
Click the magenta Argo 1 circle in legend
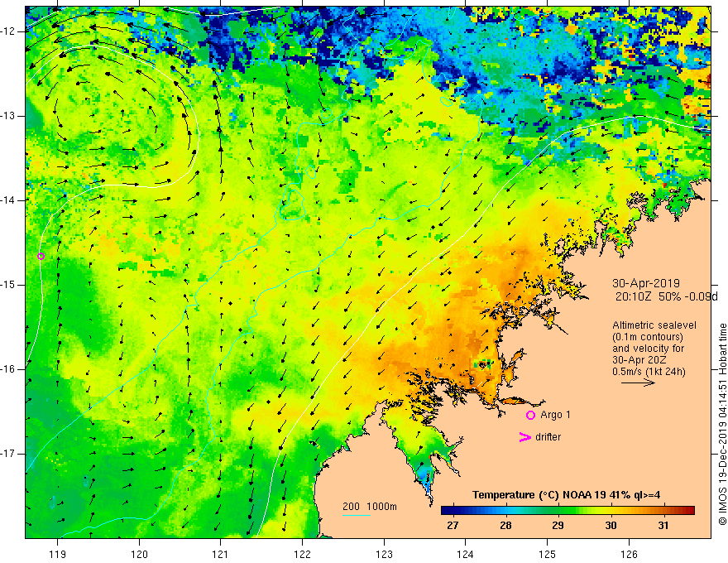coord(530,416)
